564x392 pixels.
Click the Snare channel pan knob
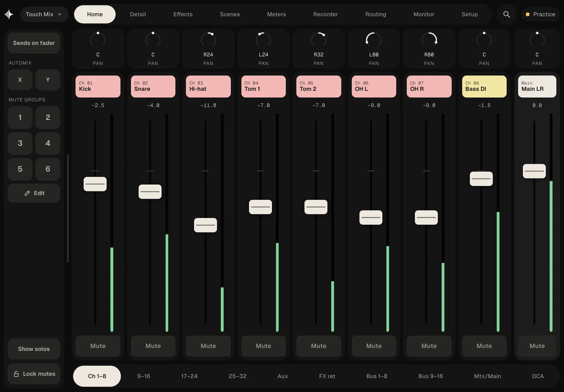pos(153,39)
